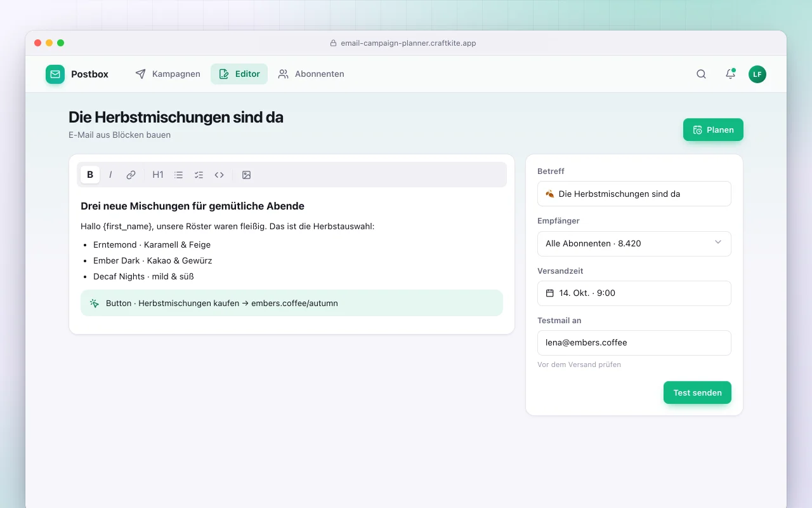Insert a bulleted list
The height and width of the screenshot is (508, 812).
(178, 175)
